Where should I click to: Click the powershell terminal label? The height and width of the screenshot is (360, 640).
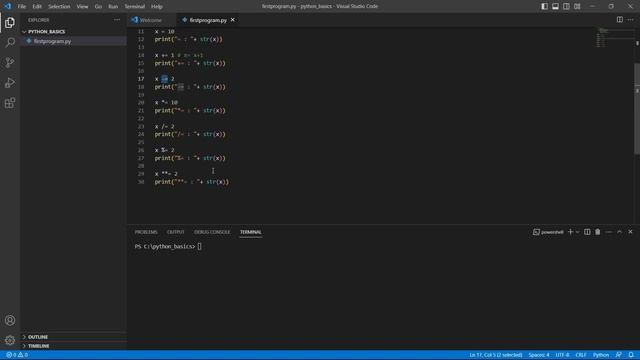click(x=548, y=232)
